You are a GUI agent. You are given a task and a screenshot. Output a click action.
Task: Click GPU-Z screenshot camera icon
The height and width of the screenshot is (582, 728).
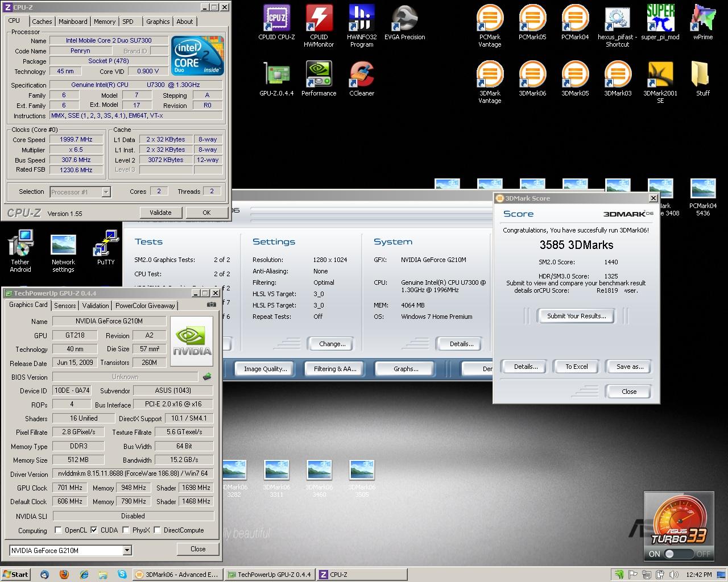pos(212,305)
